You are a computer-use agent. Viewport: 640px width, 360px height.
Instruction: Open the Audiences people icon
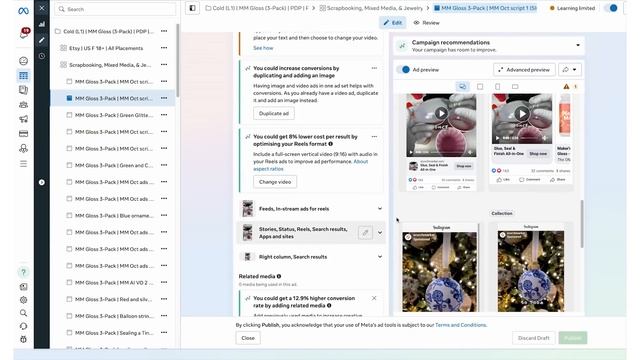click(23, 104)
